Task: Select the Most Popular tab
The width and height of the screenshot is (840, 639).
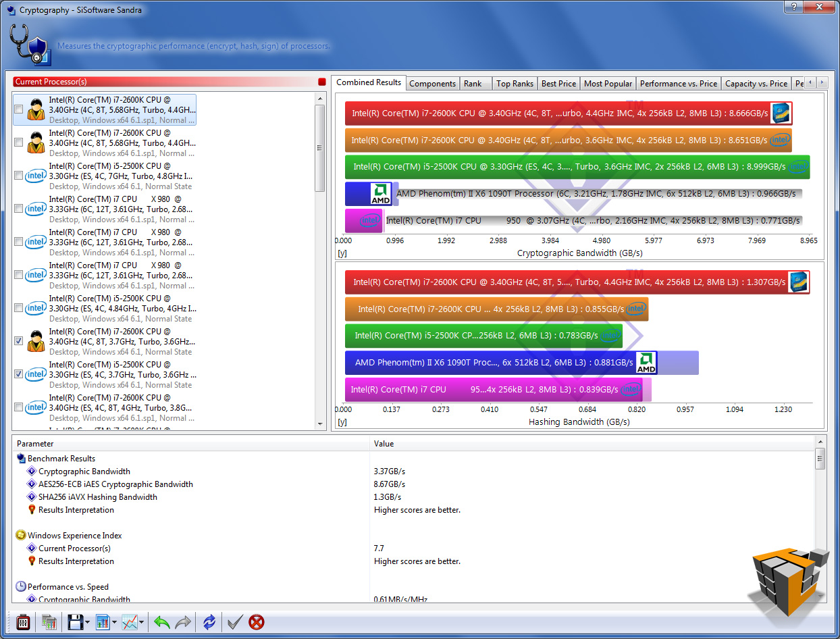Action: [608, 84]
